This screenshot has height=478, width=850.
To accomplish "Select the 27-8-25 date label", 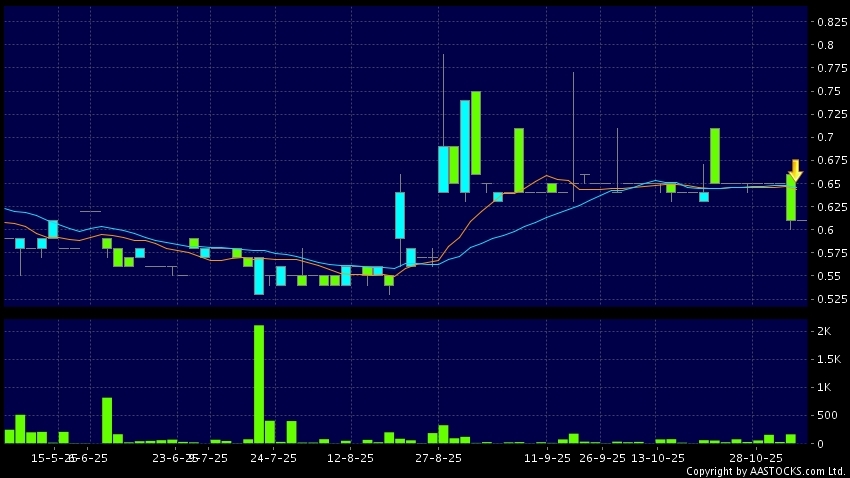I will 438,458.
